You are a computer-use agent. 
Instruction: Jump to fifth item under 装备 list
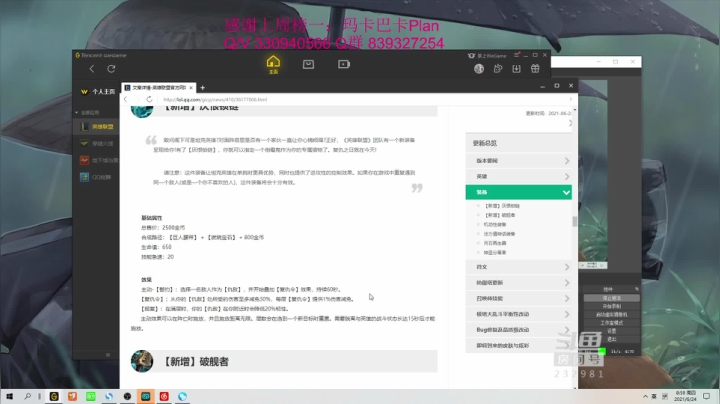pyautogui.click(x=495, y=243)
